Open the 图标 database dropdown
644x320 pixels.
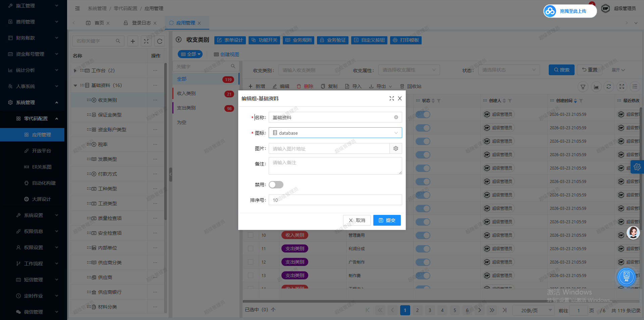(x=335, y=133)
